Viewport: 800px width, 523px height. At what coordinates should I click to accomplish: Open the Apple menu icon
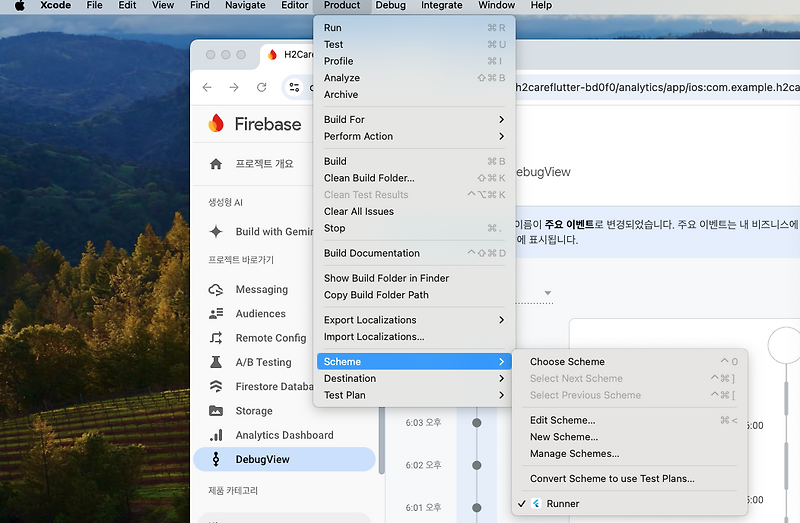[19, 6]
